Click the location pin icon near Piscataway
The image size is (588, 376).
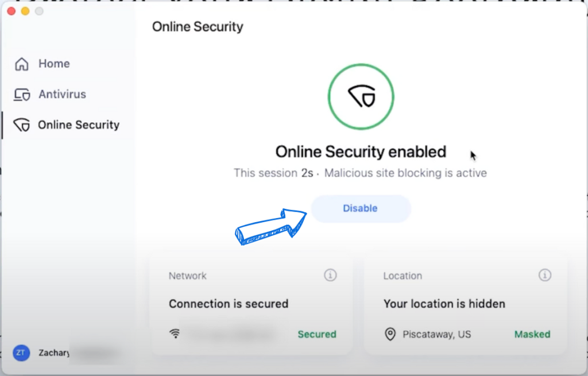click(390, 334)
